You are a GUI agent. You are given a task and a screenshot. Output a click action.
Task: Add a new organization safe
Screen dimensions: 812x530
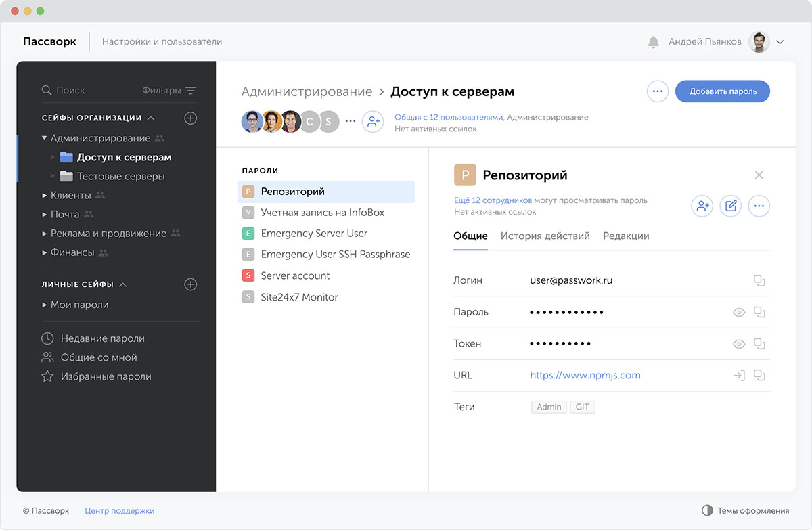(x=191, y=118)
